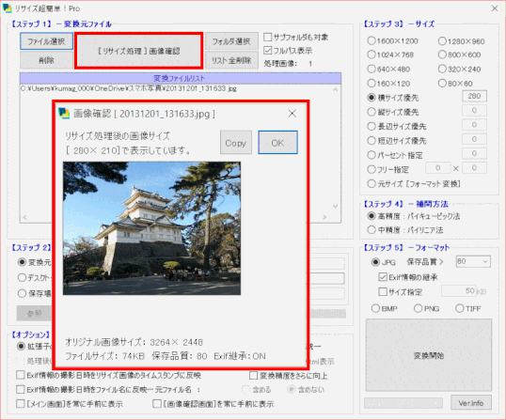The image size is (506, 420).
Task: Click the castle preview image
Action: pos(151,228)
